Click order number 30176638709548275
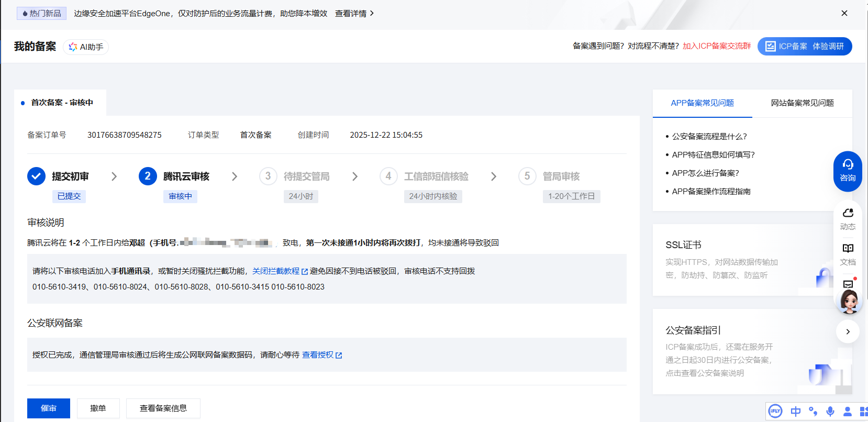This screenshot has width=868, height=422. tap(125, 135)
